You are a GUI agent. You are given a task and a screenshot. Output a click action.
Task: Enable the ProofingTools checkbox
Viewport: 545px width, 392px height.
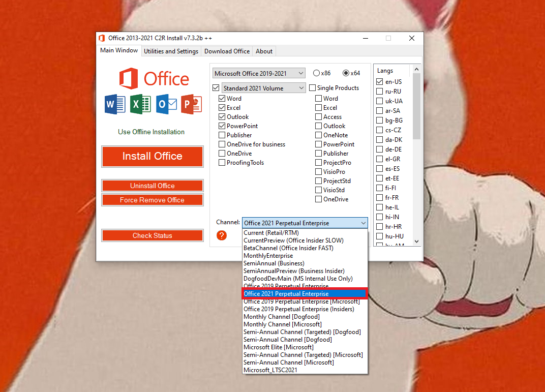tap(222, 162)
